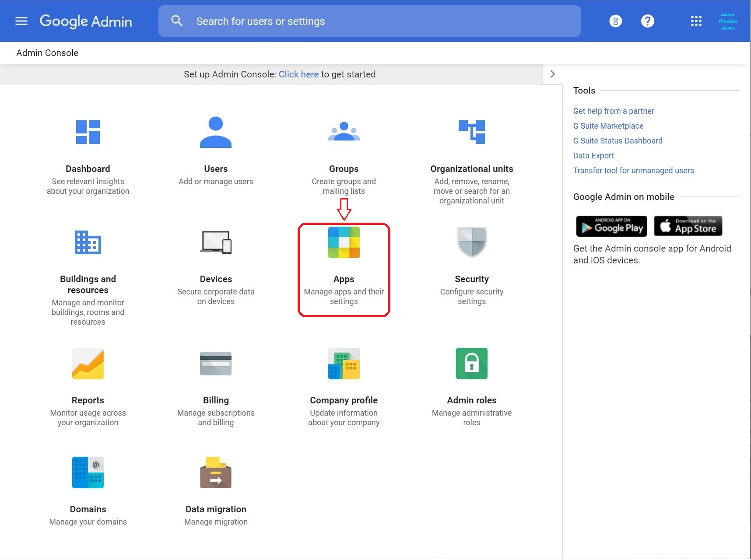Click the search magnifier icon

point(177,21)
